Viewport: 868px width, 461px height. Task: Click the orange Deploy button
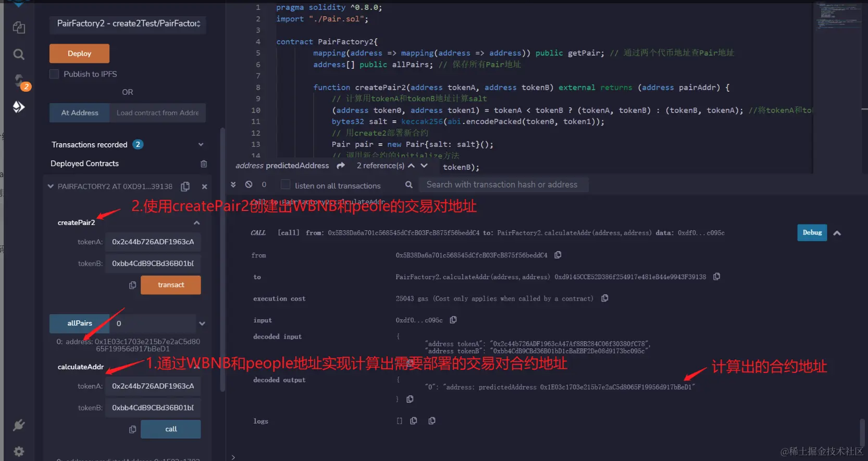pyautogui.click(x=79, y=54)
